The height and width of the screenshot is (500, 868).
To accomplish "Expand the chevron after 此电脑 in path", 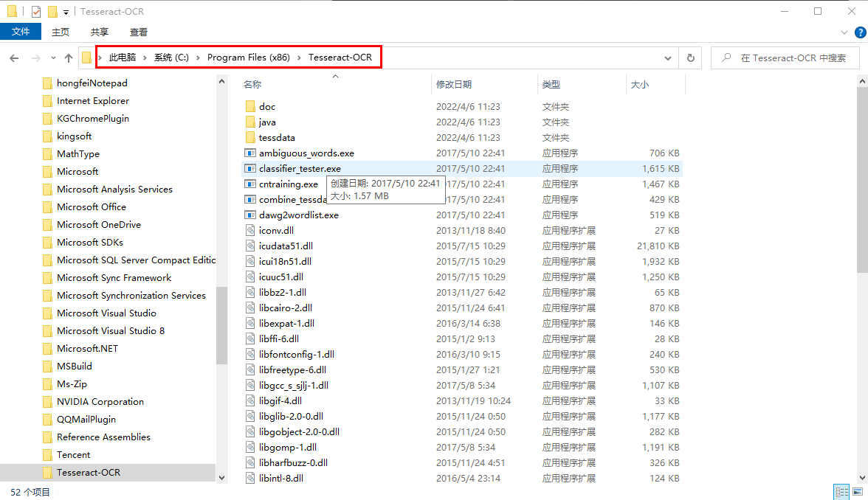I will coord(145,58).
